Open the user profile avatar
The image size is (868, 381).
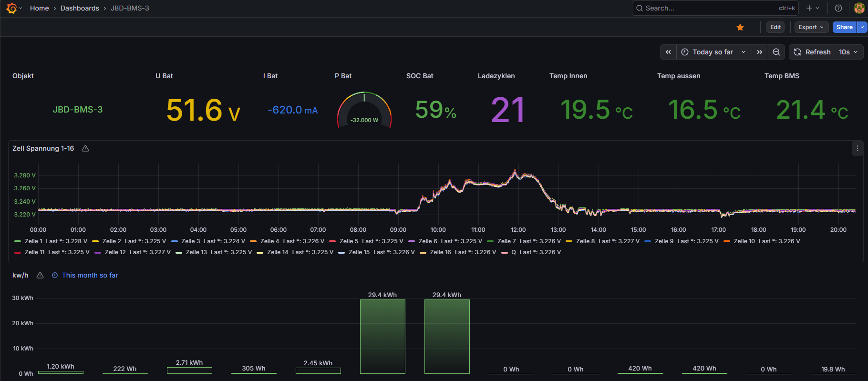click(859, 8)
